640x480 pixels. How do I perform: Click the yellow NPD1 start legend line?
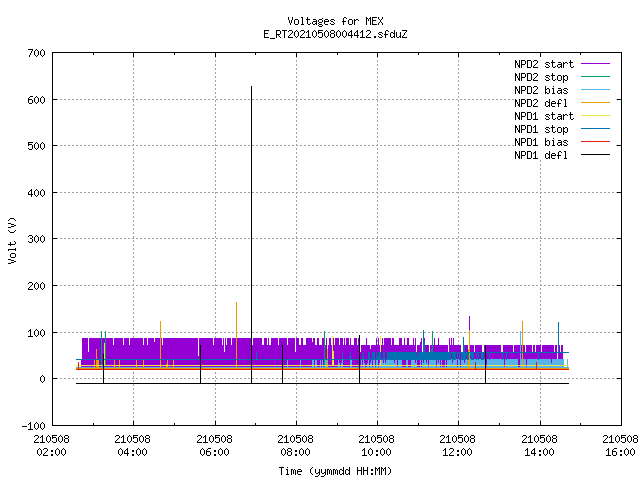click(x=595, y=116)
